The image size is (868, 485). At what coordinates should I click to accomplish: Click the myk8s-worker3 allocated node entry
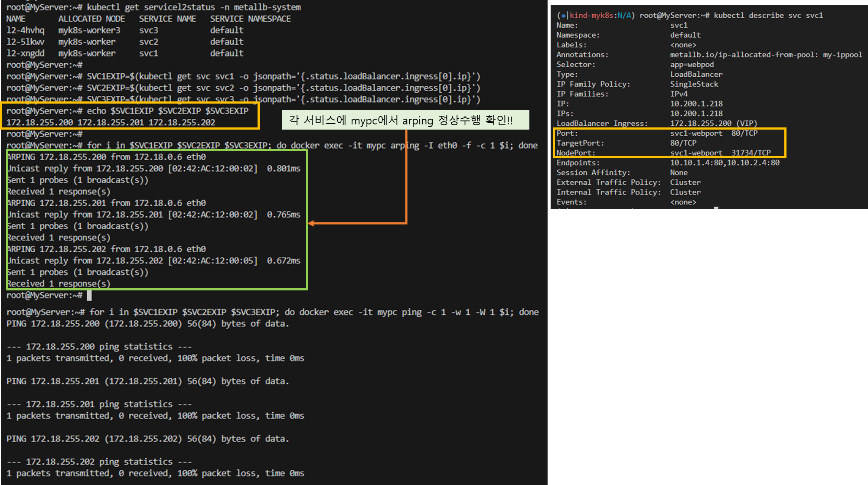click(x=89, y=30)
